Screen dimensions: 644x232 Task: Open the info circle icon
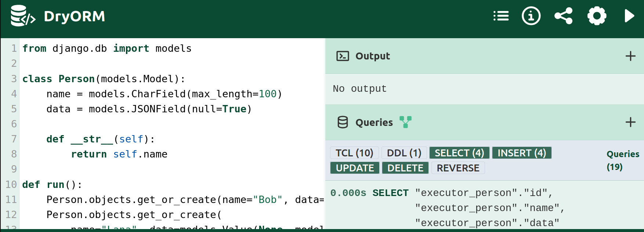531,16
